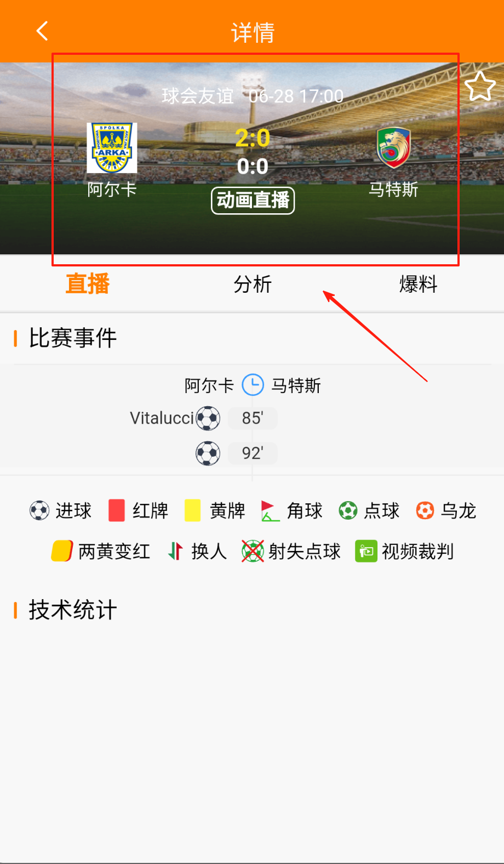Click the clock icon between team names

[253, 385]
